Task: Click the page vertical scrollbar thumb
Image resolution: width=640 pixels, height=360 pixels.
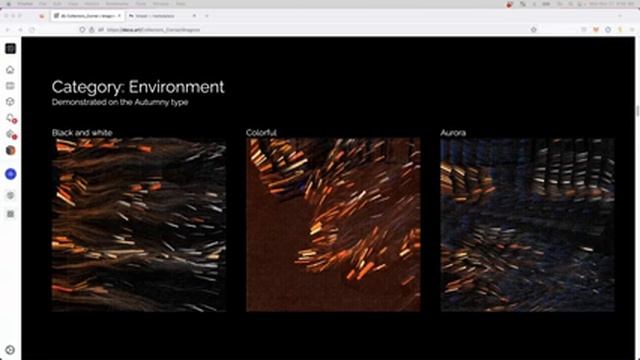Action: [x=638, y=110]
